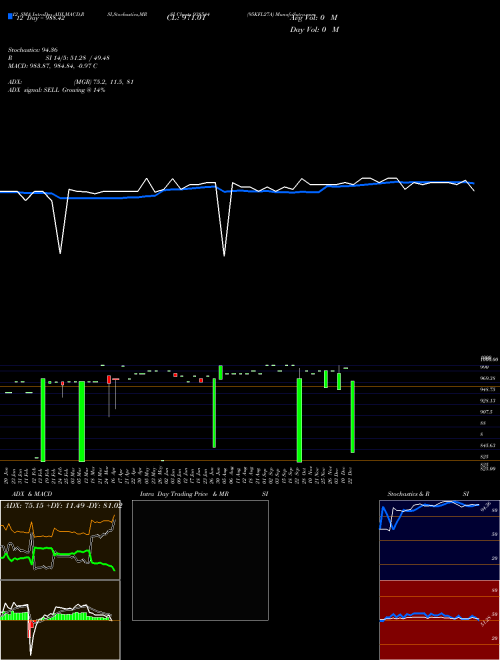The width and height of the screenshot is (500, 660).
Task: Click the MACD histogram panel
Action: click(x=60, y=620)
